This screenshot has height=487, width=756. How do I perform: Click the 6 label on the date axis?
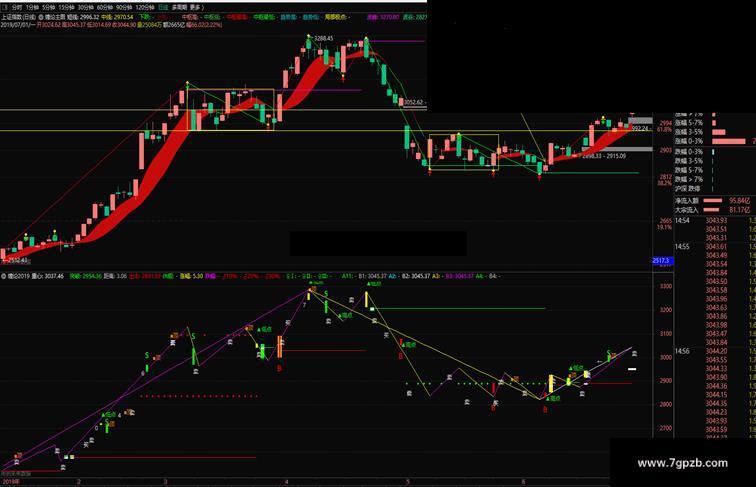(x=524, y=482)
